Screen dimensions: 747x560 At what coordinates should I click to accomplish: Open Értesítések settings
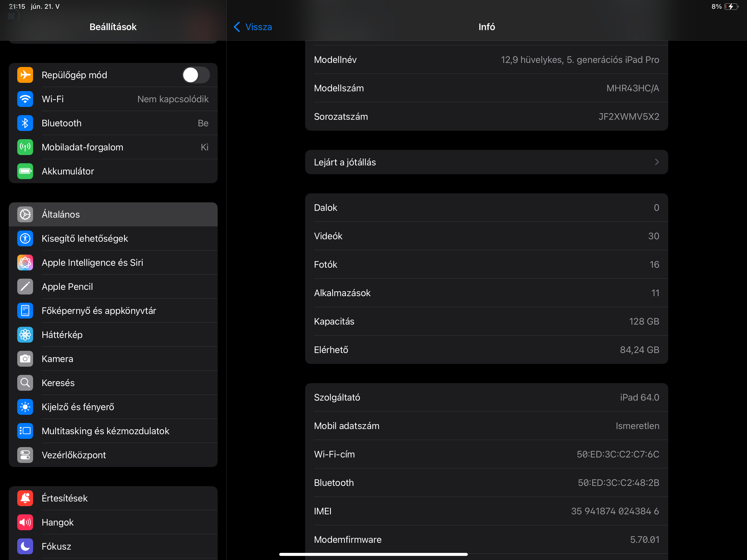coord(113,498)
